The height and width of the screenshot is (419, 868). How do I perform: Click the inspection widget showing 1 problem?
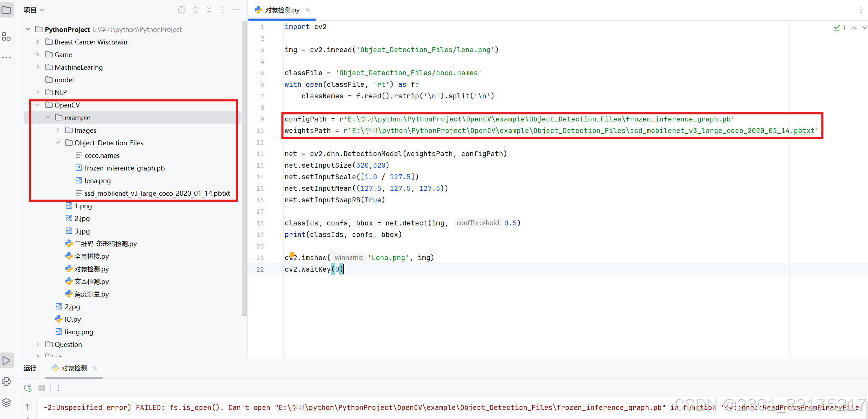pos(840,28)
